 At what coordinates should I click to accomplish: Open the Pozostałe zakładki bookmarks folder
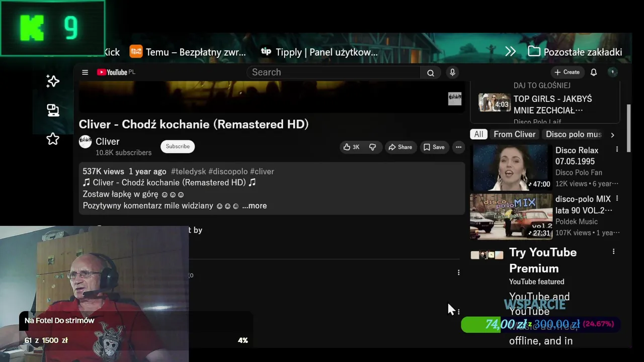click(575, 52)
